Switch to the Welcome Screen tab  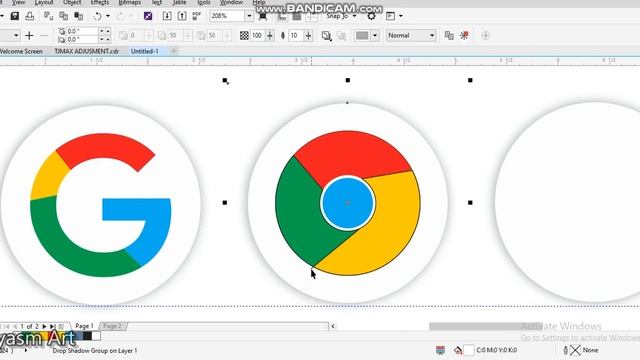pos(21,51)
